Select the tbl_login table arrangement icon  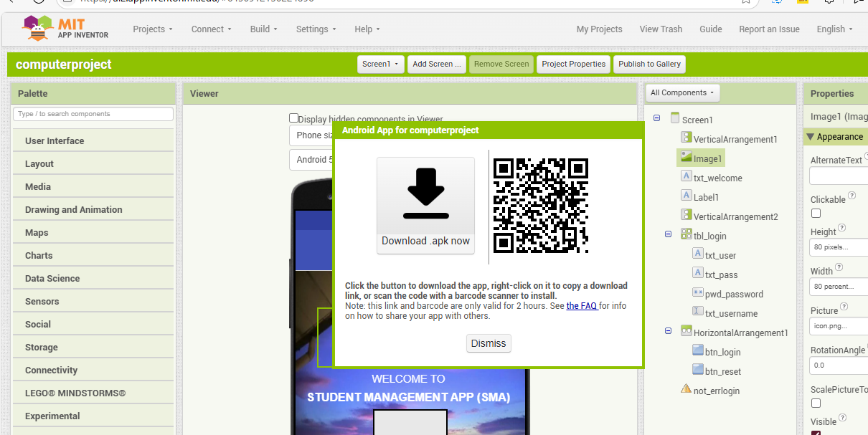(687, 236)
